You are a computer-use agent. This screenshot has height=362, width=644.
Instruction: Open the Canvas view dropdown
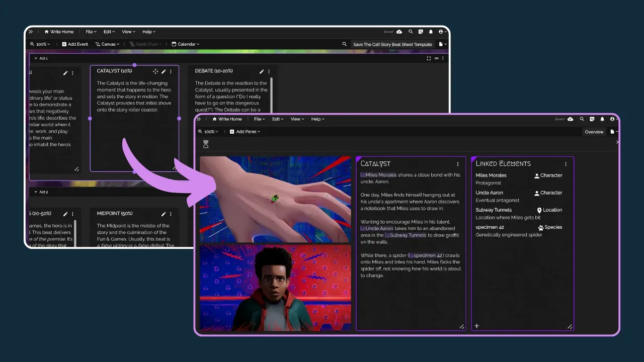107,44
